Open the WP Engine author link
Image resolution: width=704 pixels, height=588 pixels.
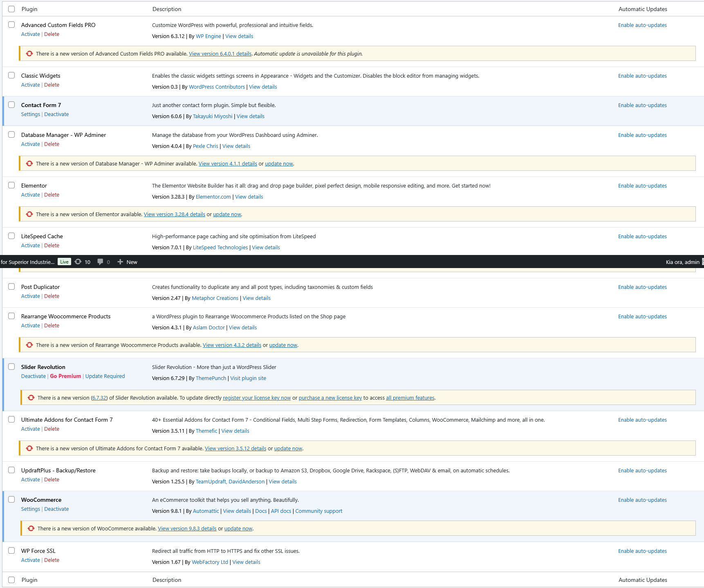(x=209, y=36)
